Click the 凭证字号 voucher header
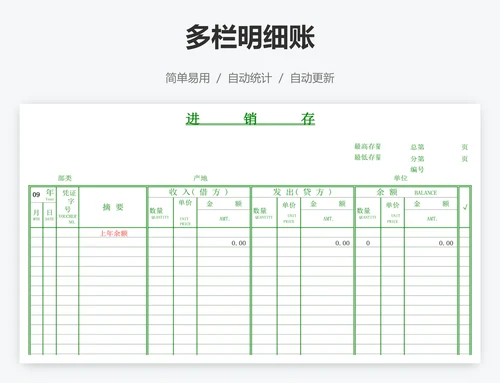Viewport: 500px width, 383px height. click(x=68, y=207)
